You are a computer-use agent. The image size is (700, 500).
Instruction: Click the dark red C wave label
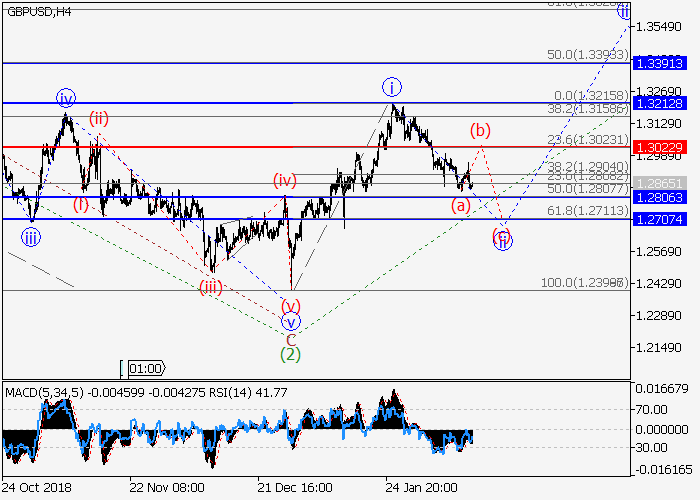point(290,339)
